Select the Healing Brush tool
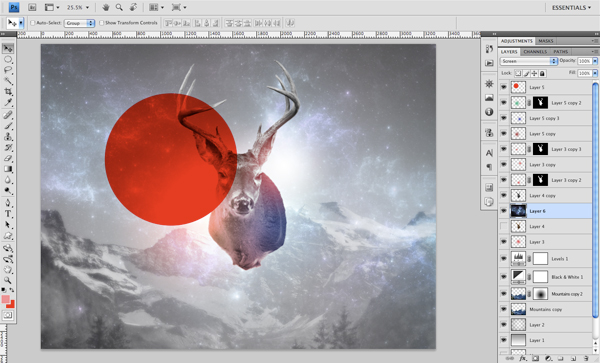Image resolution: width=600 pixels, height=363 pixels. (8, 115)
